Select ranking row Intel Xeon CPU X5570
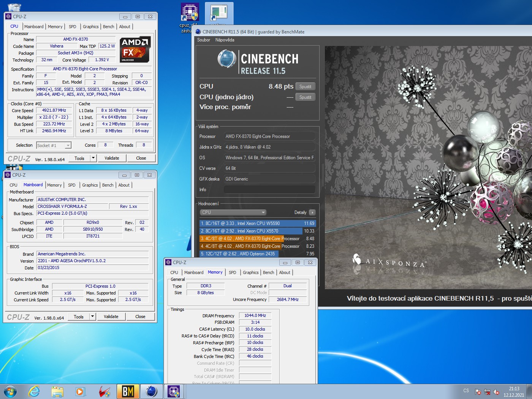The image size is (532, 399). 258,231
